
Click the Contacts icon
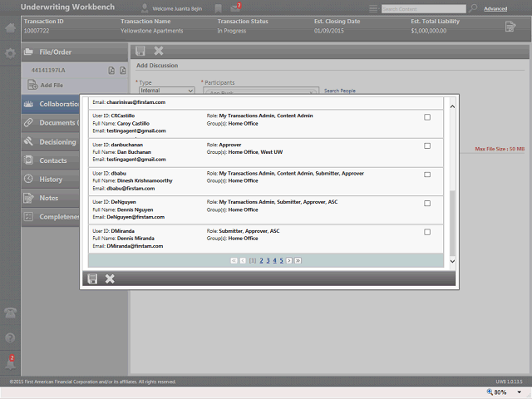pyautogui.click(x=28, y=160)
